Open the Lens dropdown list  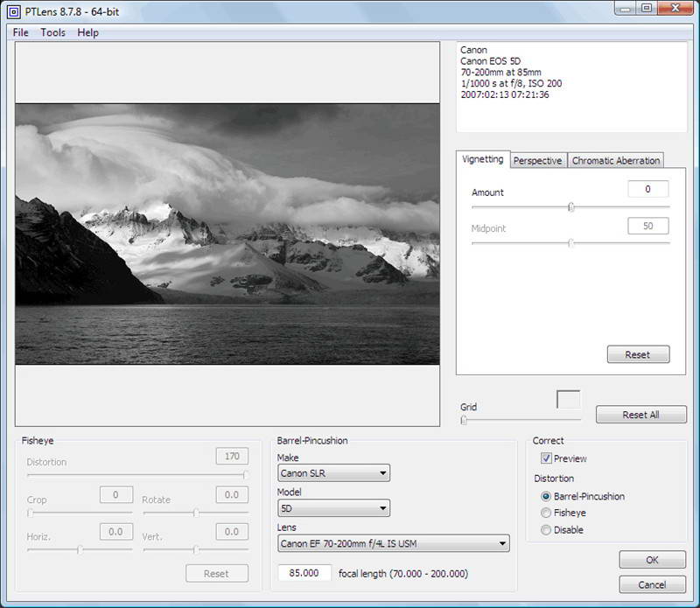(x=393, y=543)
